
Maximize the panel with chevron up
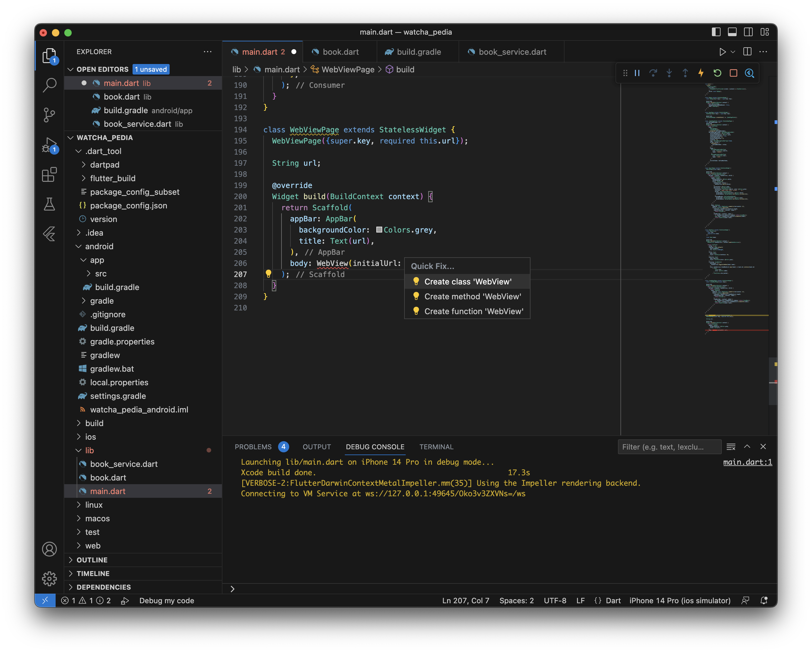pyautogui.click(x=747, y=446)
